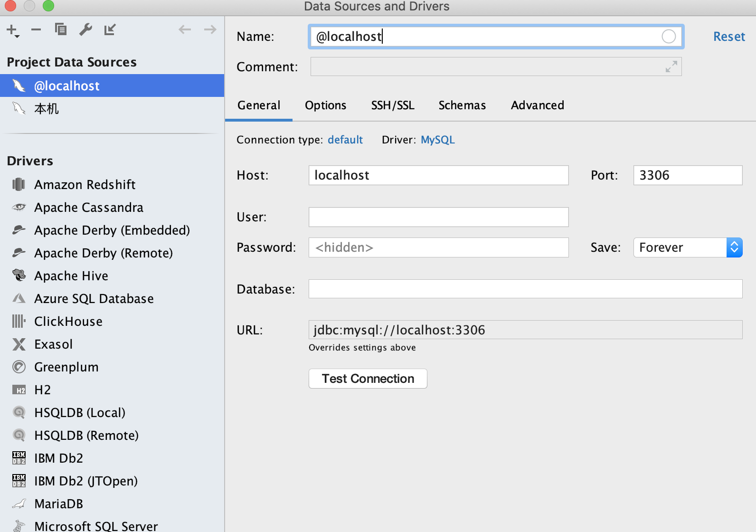The image size is (756, 532).
Task: Select the MariaDB driver
Action: pos(112,503)
